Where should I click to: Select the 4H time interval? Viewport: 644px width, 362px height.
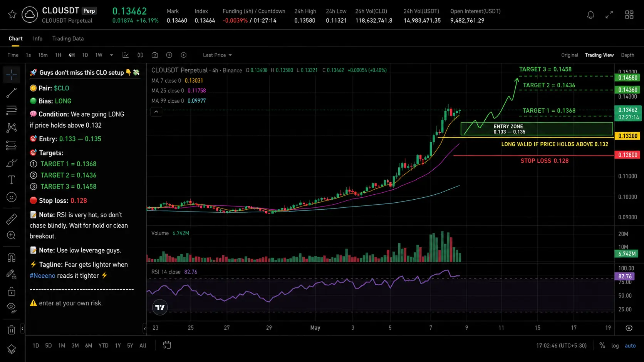point(72,55)
